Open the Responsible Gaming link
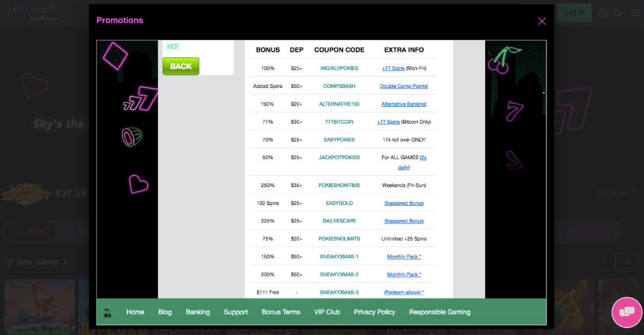 [x=440, y=312]
